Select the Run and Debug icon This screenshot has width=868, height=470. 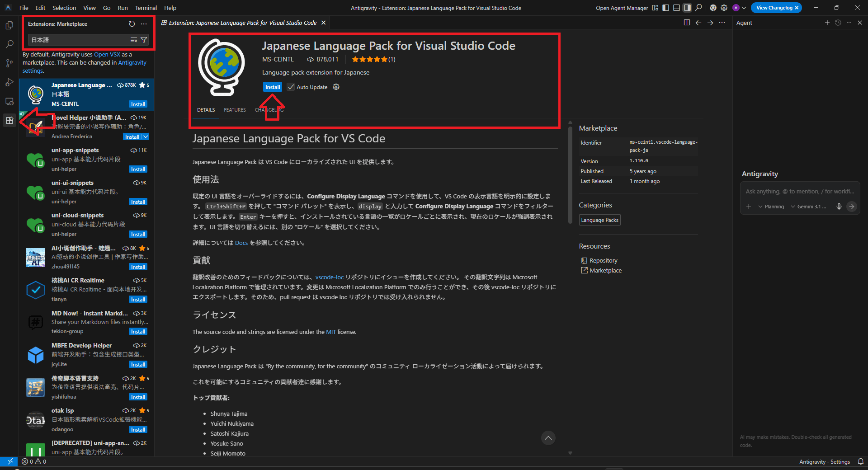click(x=9, y=82)
